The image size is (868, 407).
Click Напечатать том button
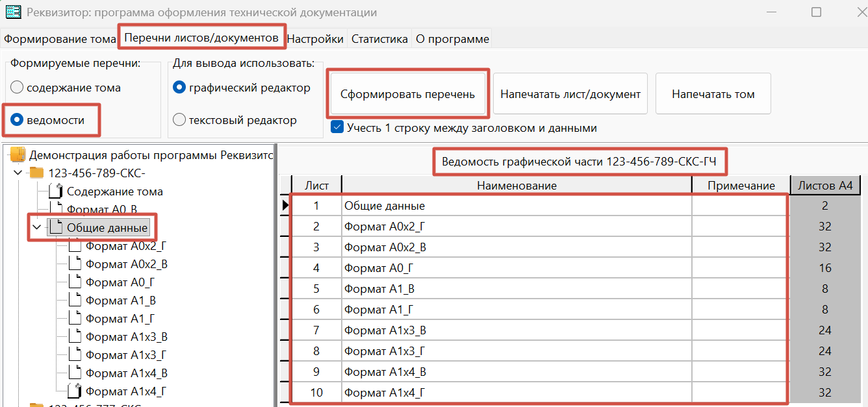coord(713,94)
